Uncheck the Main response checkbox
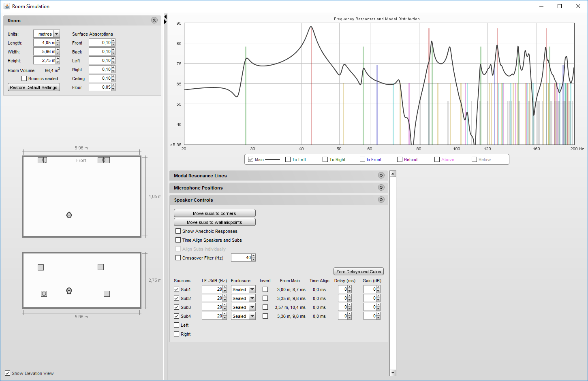The height and width of the screenshot is (381, 588). click(250, 160)
